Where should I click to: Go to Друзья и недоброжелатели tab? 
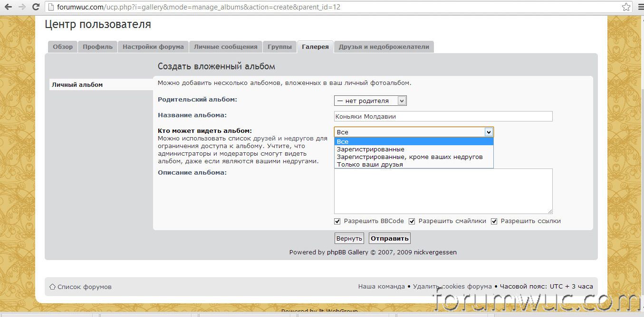(384, 47)
